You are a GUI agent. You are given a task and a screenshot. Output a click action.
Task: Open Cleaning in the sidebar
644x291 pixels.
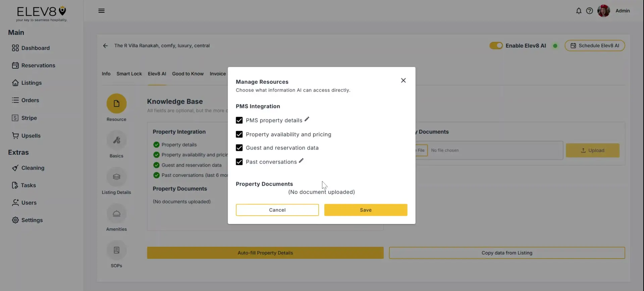[x=28, y=168]
